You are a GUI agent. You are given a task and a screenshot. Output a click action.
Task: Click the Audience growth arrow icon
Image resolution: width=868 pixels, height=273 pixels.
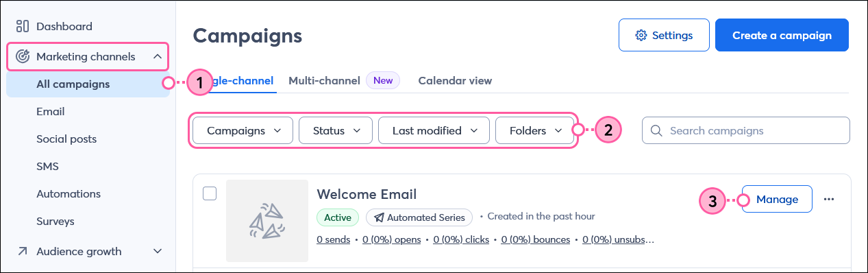point(23,251)
